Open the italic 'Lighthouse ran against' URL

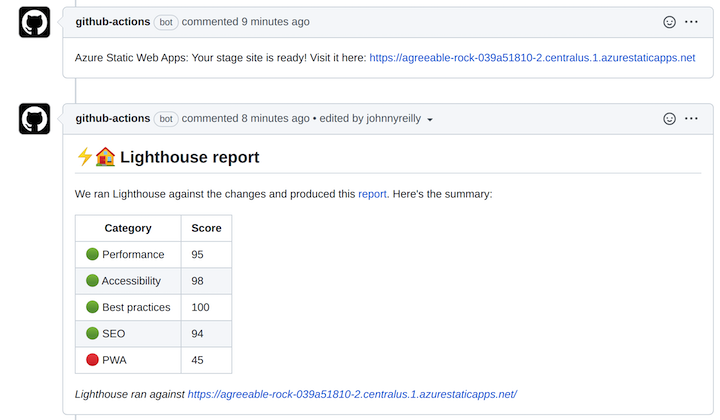[352, 395]
